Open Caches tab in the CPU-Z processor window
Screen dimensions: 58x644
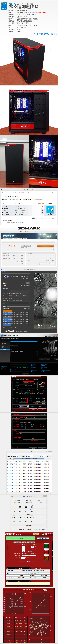coord(18,379)
